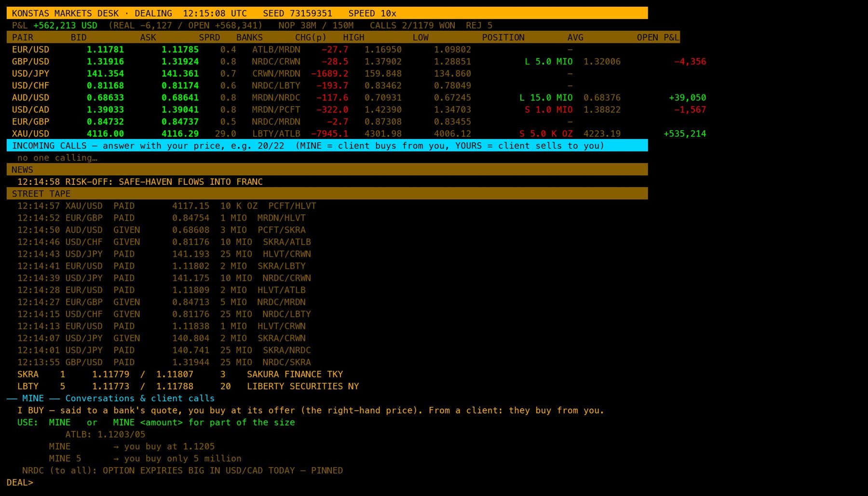Click the LBTY offer price 1.11788
Viewport: 868px width, 496px height.
click(x=175, y=386)
